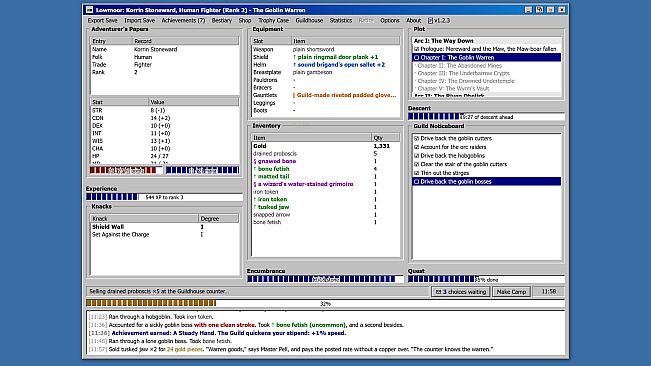The image size is (651, 366).
Task: Click the arrow marker next to tusked jaw
Action: tap(255, 207)
